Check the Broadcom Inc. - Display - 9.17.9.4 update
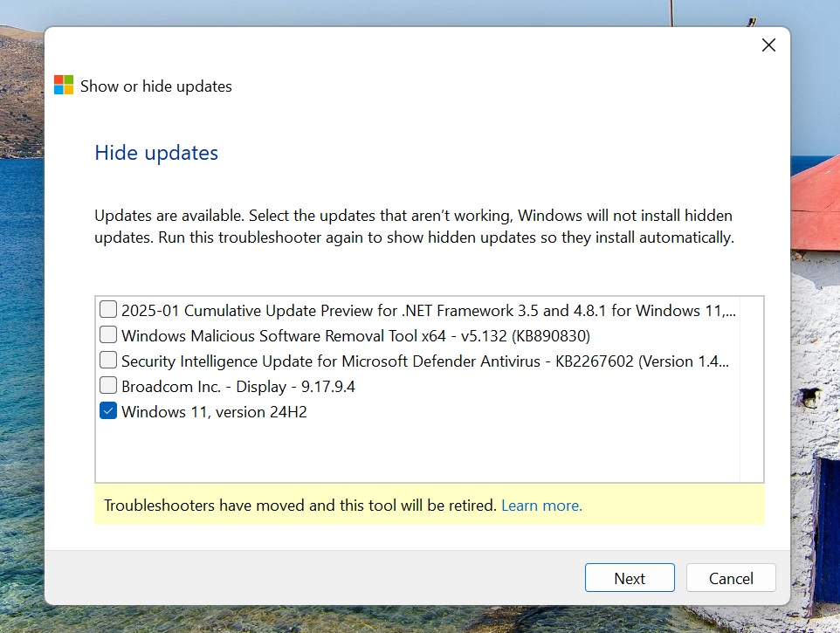 (x=107, y=385)
